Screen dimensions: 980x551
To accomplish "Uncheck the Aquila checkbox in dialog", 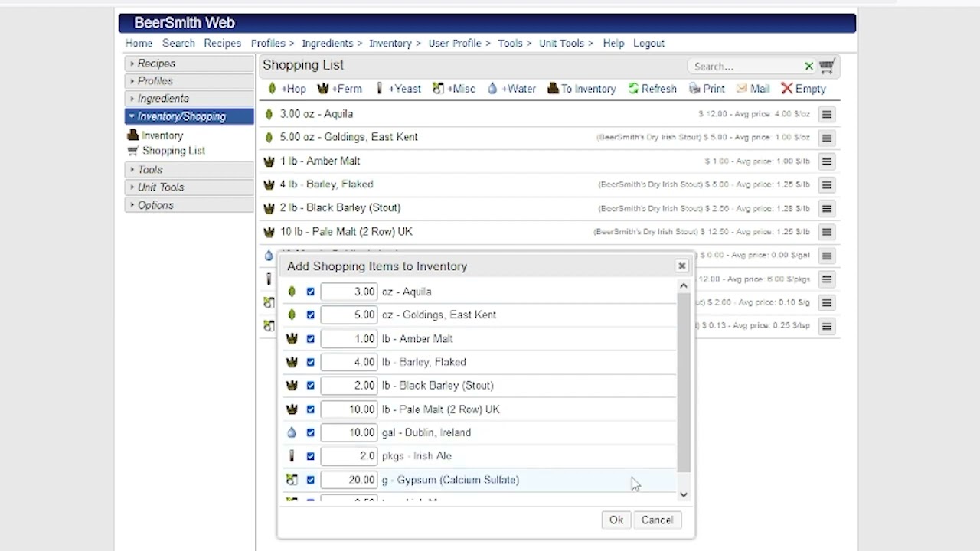I will click(x=310, y=292).
